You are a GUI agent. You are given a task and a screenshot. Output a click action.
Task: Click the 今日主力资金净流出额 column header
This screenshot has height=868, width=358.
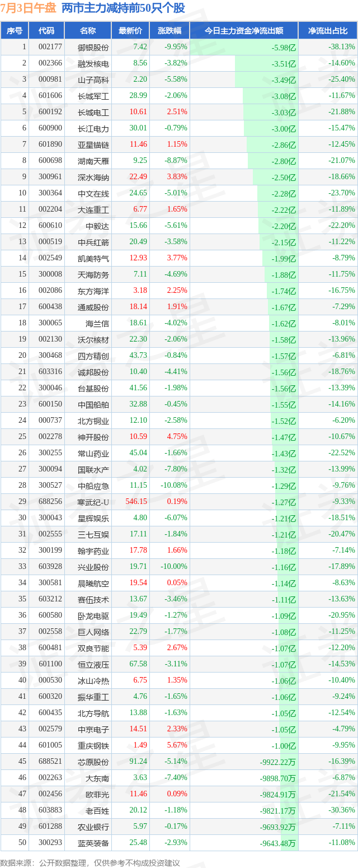244,30
